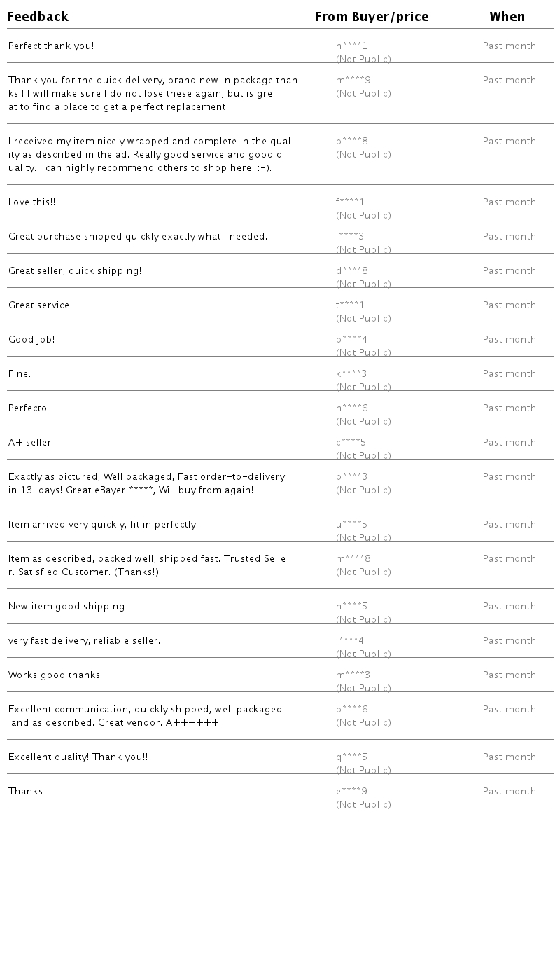
Task: Click the "Works good thanks" feedback
Action: (x=54, y=675)
